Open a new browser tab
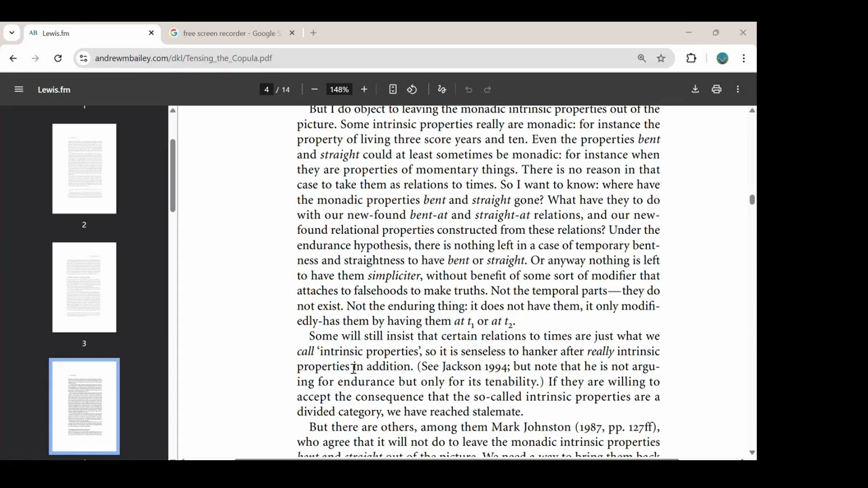The height and width of the screenshot is (488, 868). (x=313, y=33)
